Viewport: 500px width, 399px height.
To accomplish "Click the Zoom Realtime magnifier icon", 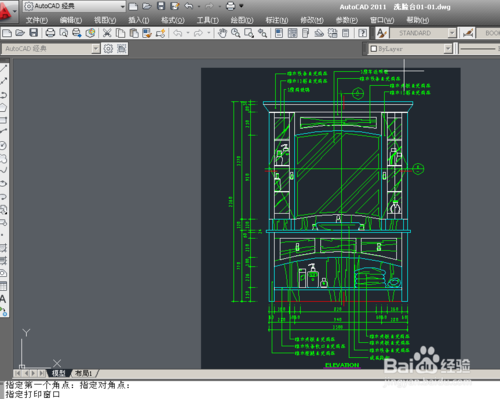I will (x=236, y=33).
